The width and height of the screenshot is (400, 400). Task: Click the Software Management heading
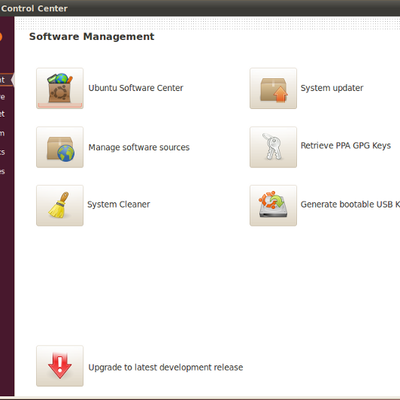pos(92,37)
